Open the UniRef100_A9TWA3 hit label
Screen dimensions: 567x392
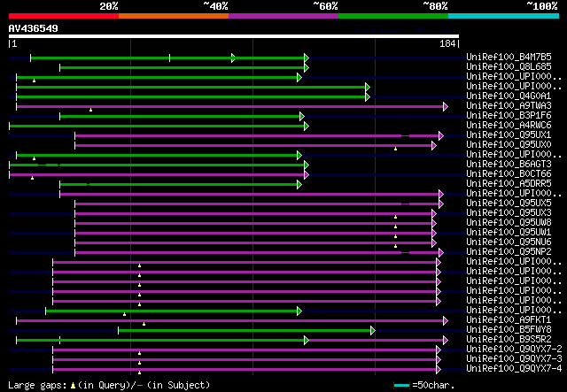(509, 106)
